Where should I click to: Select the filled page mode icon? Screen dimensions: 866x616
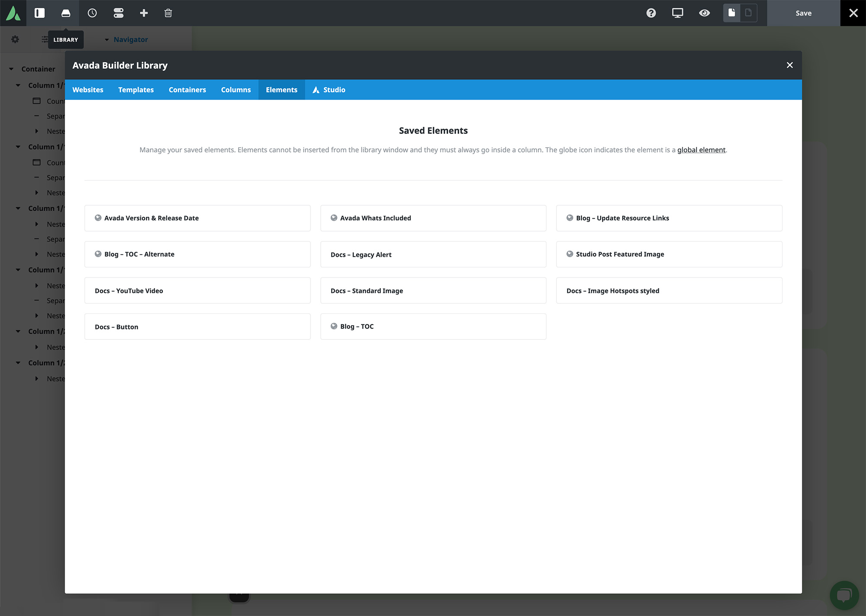click(x=732, y=13)
